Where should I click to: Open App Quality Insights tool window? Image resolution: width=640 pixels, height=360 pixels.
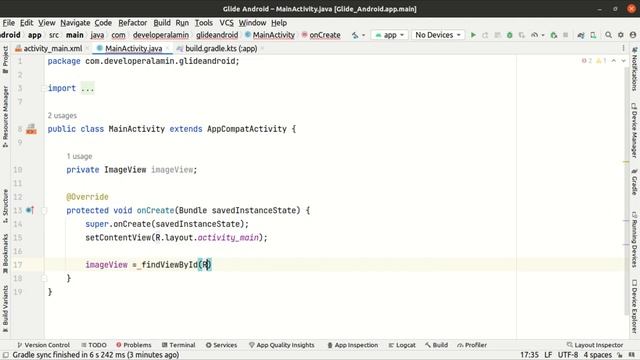pyautogui.click(x=282, y=345)
